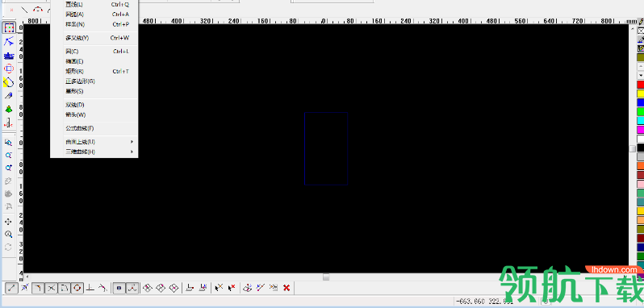Select the dotted selection box tool
644x308 pixels.
tap(9, 28)
